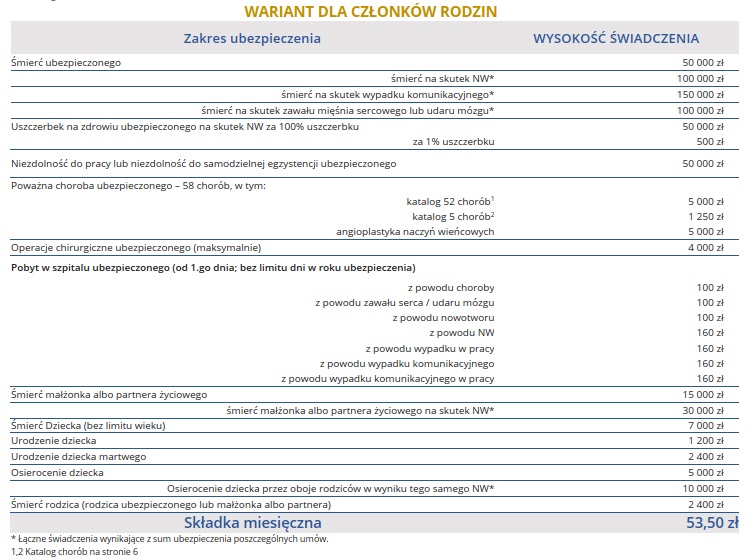Select the '1 250 zł' value
Image resolution: width=753 pixels, height=560 pixels.
pyautogui.click(x=705, y=217)
